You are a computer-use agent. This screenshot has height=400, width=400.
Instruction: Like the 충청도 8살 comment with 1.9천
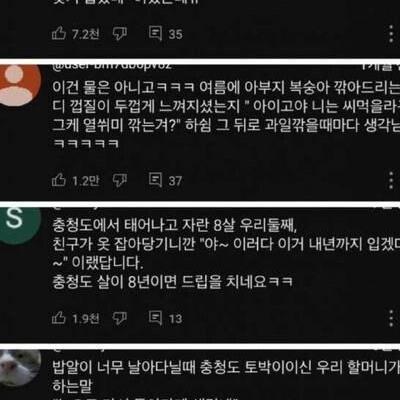click(x=59, y=318)
